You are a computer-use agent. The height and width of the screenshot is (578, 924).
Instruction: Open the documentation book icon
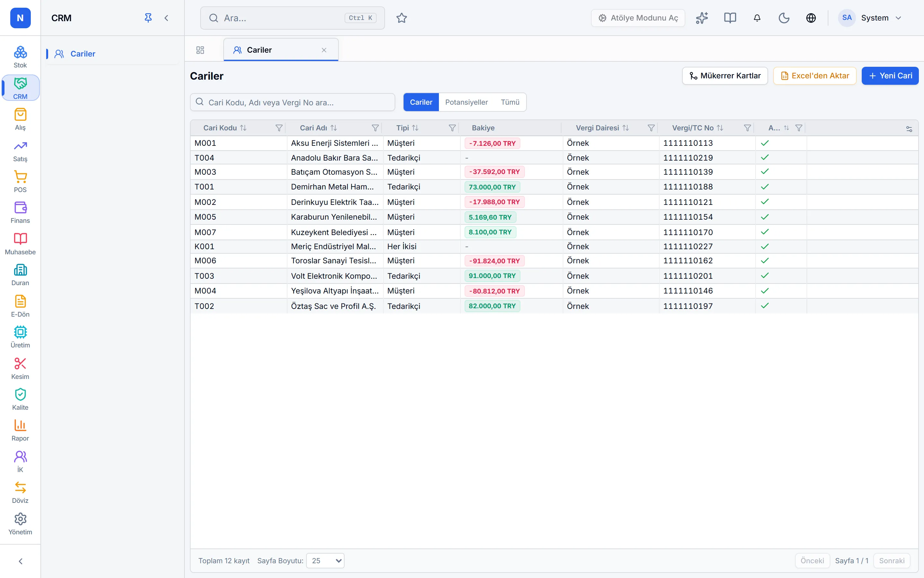(x=730, y=18)
